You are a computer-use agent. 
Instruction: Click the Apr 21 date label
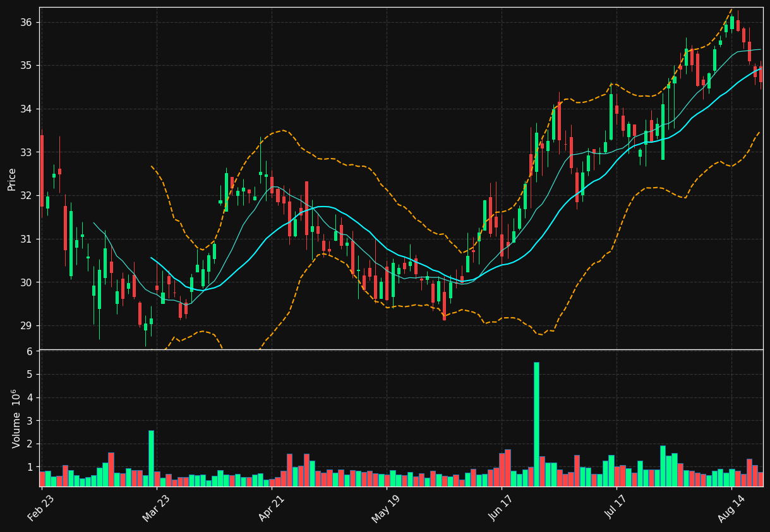271,508
